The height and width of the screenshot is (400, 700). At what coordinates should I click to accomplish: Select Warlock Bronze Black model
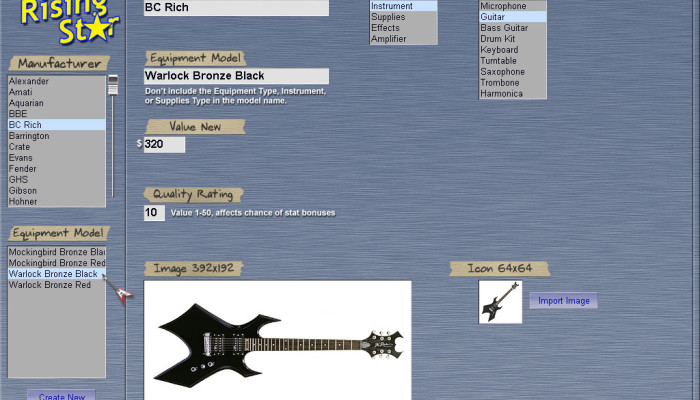(x=57, y=274)
